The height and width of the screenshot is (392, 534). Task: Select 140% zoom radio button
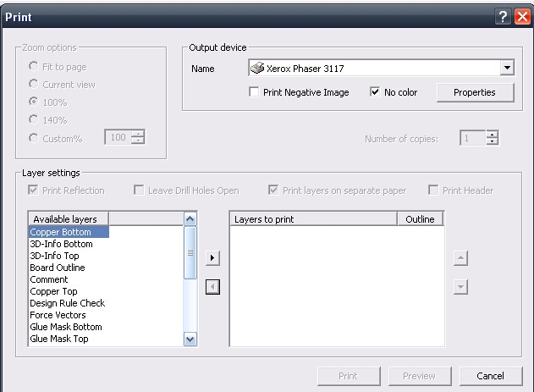tap(33, 119)
